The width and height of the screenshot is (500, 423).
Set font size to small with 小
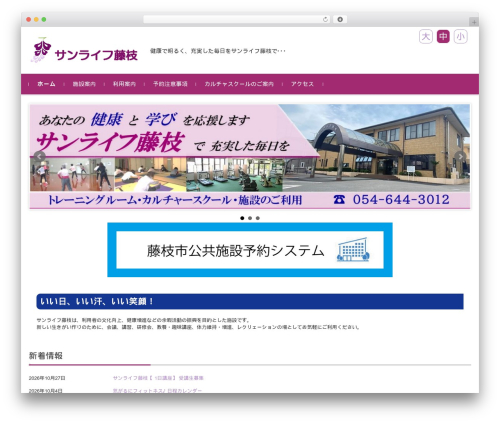[x=460, y=36]
